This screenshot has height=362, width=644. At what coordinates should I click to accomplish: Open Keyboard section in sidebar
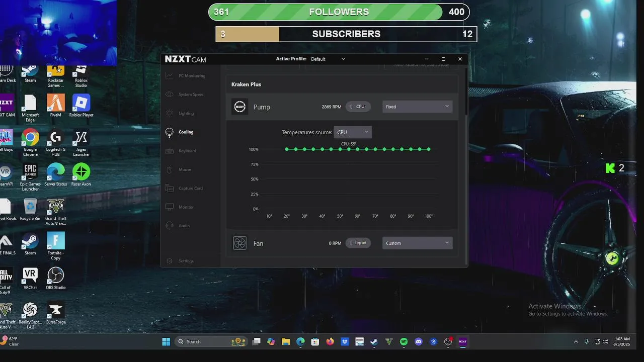(x=181, y=151)
